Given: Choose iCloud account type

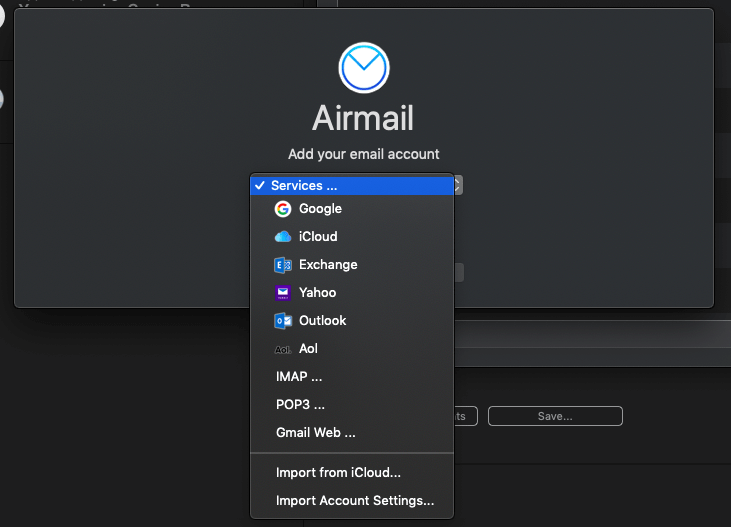Looking at the screenshot, I should (352, 237).
